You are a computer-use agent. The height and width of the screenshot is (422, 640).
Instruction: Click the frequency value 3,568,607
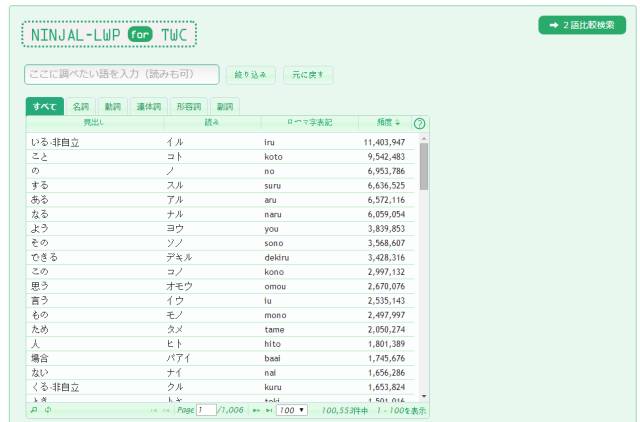pos(386,243)
